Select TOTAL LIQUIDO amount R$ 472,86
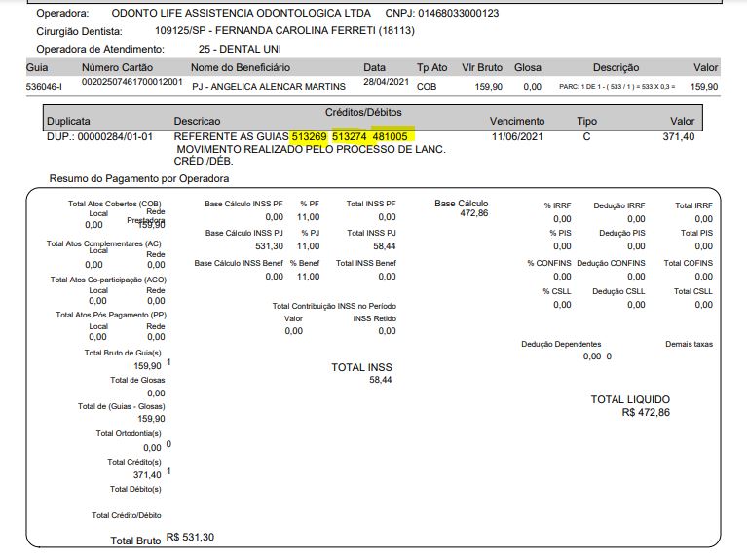Screen dimensions: 747x560 pos(646,412)
